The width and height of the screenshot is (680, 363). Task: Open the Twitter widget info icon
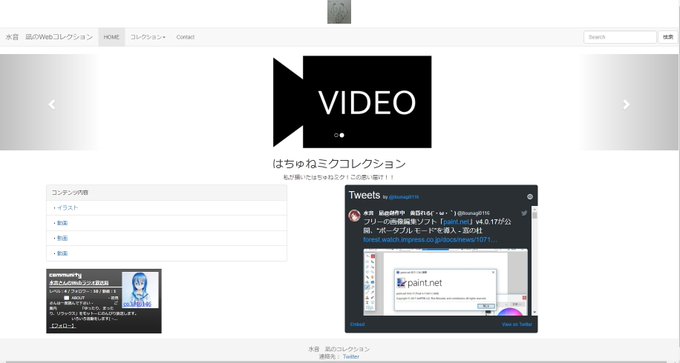(x=530, y=196)
